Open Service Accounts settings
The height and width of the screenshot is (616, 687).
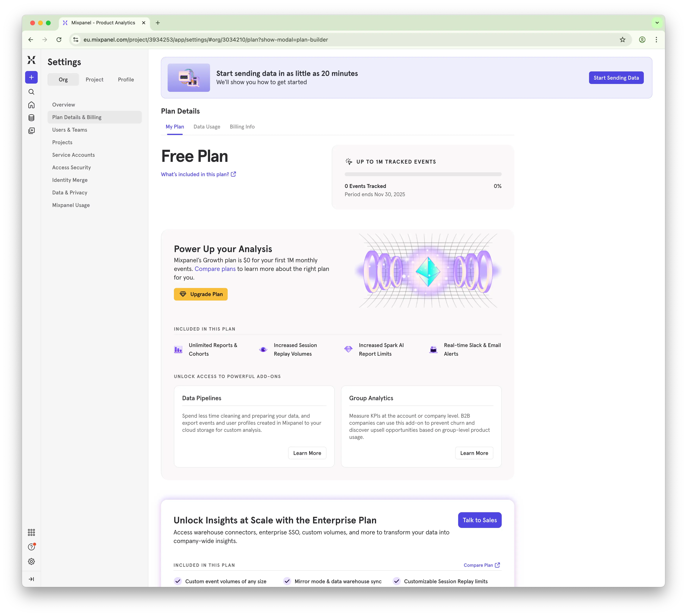(x=94, y=155)
